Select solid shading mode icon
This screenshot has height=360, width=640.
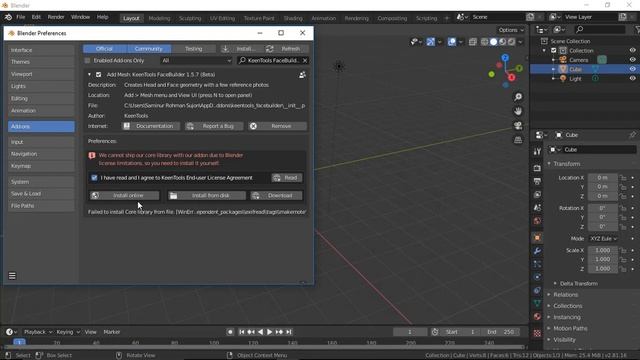pyautogui.click(x=493, y=42)
